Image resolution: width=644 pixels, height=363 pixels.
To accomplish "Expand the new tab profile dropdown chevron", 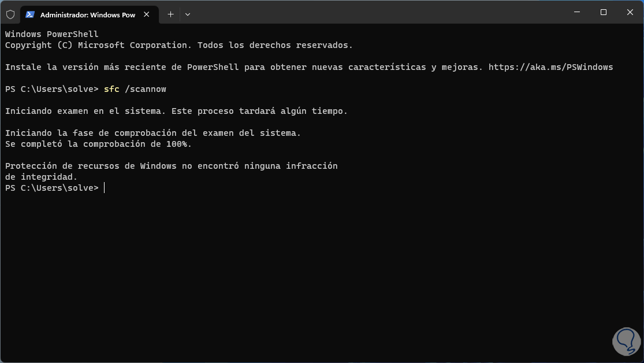I will (x=188, y=14).
